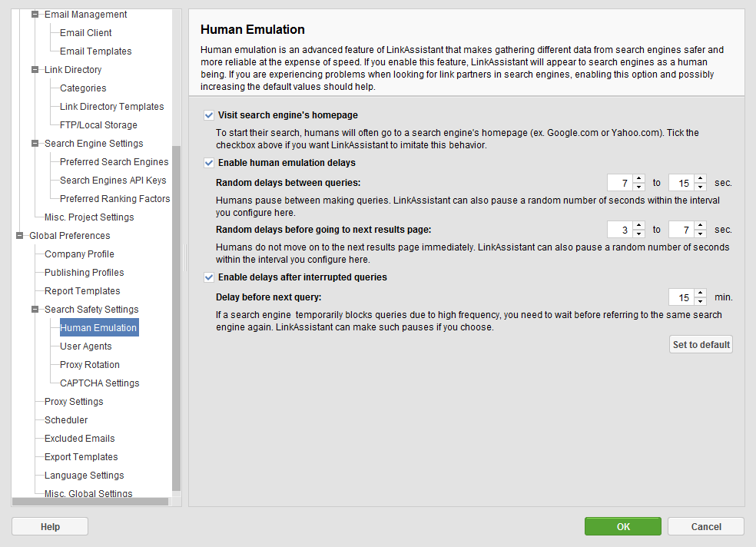
Task: Open Scheduler preferences
Action: click(66, 419)
